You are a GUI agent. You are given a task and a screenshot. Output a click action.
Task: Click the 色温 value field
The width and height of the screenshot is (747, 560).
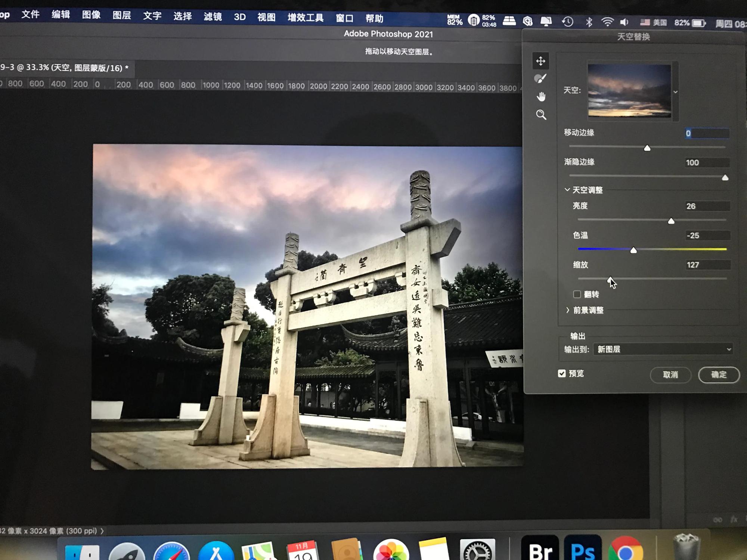[x=707, y=236]
